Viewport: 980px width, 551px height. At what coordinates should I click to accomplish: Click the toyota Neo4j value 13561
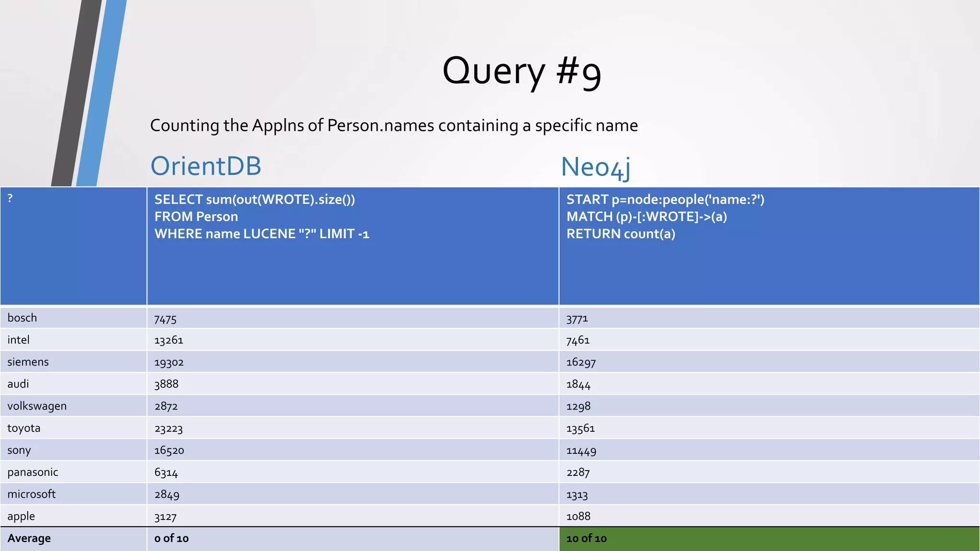(x=580, y=429)
